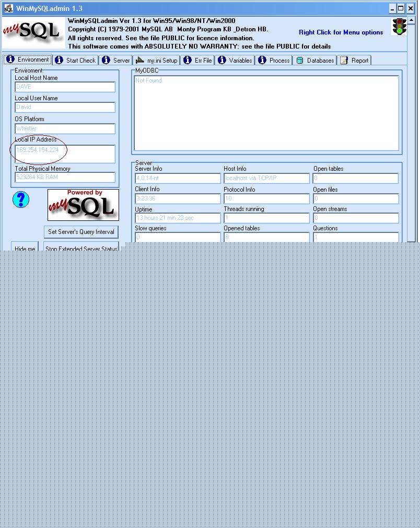Click the Databases tab cylinder icon
The height and width of the screenshot is (528, 420).
(300, 61)
